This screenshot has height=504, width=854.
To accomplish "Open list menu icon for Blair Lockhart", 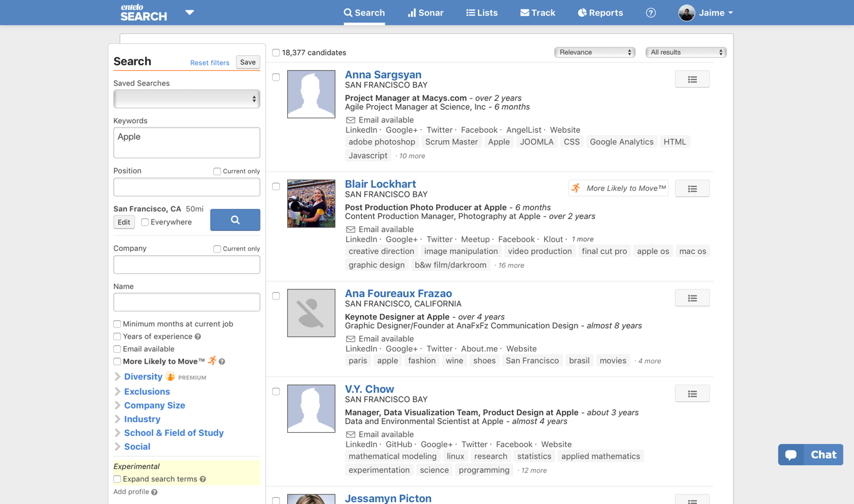I will (692, 189).
